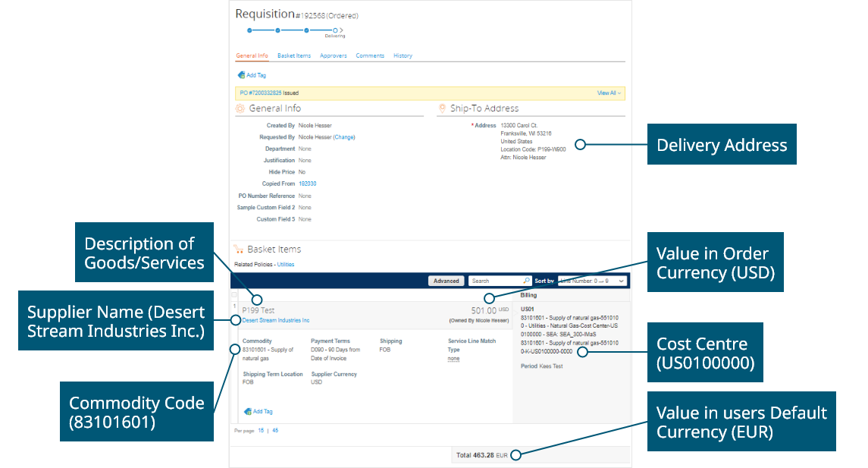
Task: Click the Basket Items shopping cart icon
Action: pos(240,249)
